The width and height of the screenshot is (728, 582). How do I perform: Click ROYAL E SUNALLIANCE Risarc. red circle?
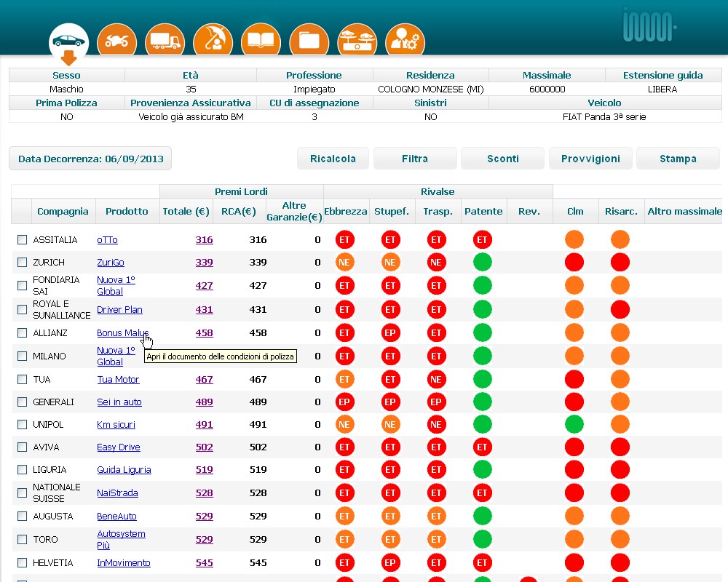(620, 310)
